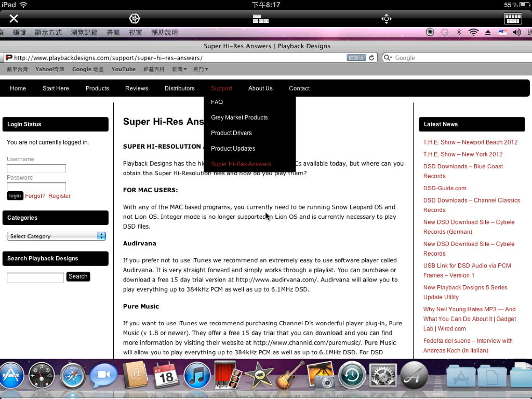Open the YouTube bookmark
532x399 pixels.
pos(124,69)
